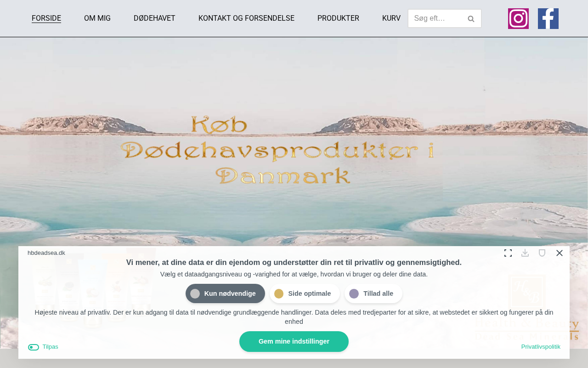
Task: Open the PRODUKTER menu
Action: (x=338, y=18)
